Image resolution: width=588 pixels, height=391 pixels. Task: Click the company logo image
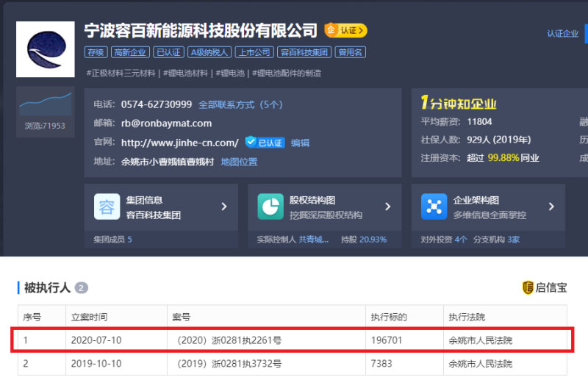(45, 49)
